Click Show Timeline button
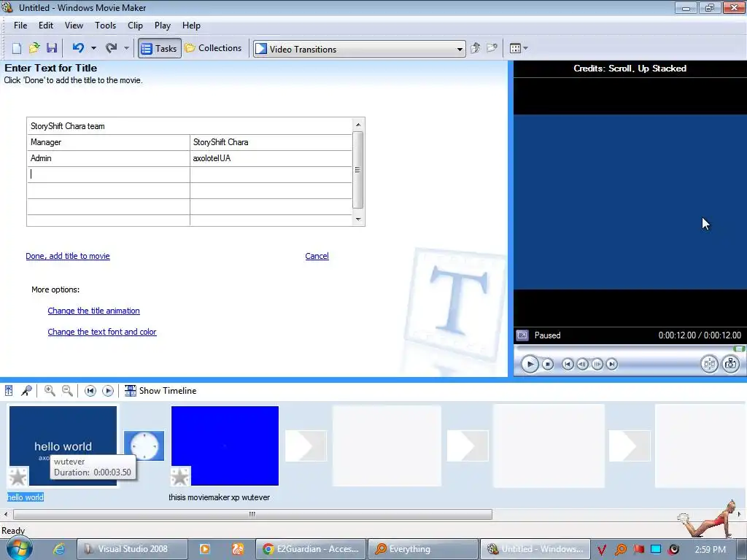747x560 pixels. tap(160, 391)
